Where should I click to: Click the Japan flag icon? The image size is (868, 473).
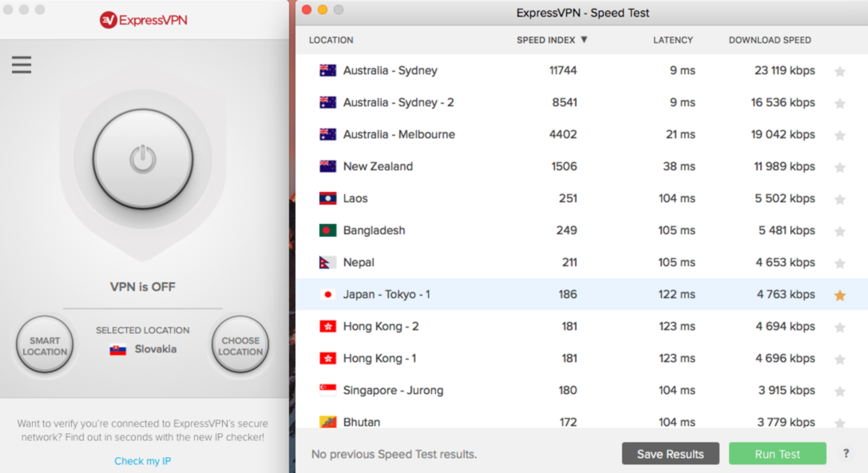(327, 294)
